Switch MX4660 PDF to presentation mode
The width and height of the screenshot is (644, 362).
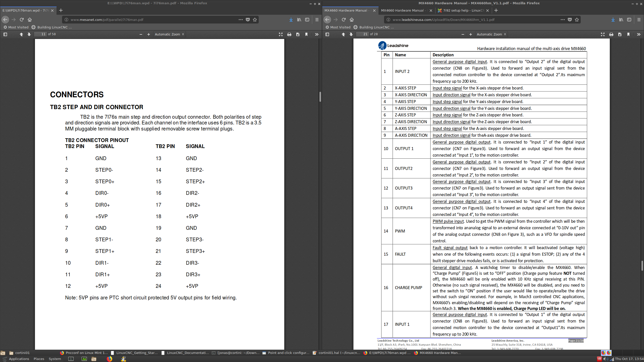[x=603, y=34]
